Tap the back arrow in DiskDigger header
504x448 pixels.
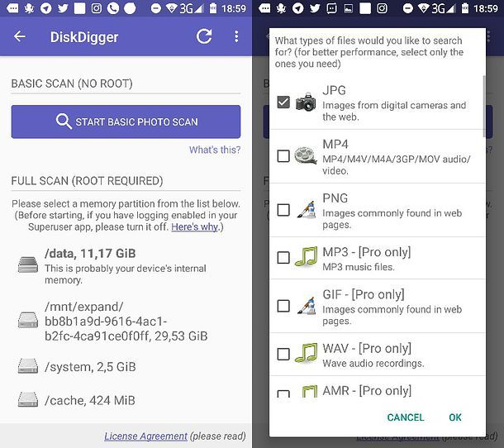20,36
